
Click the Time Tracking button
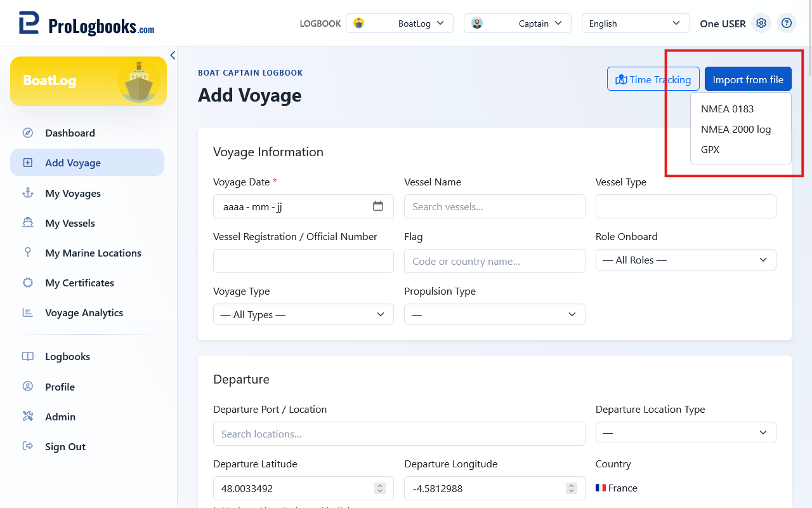653,79
